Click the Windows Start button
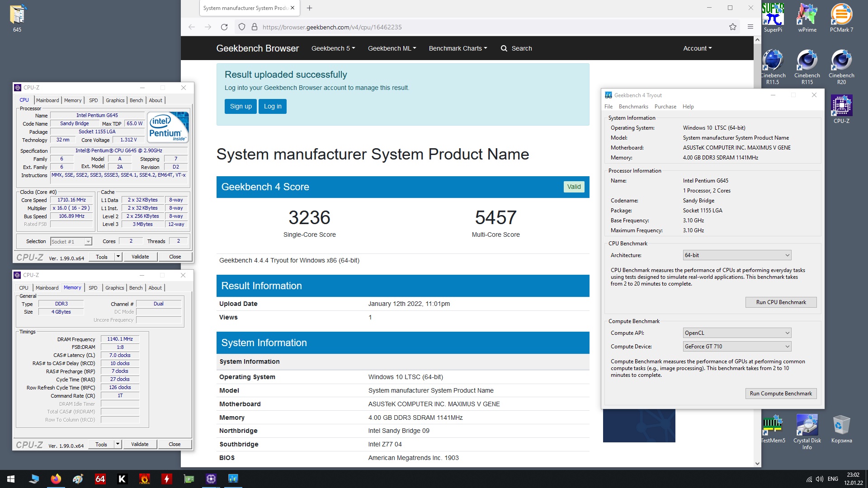 (11, 479)
